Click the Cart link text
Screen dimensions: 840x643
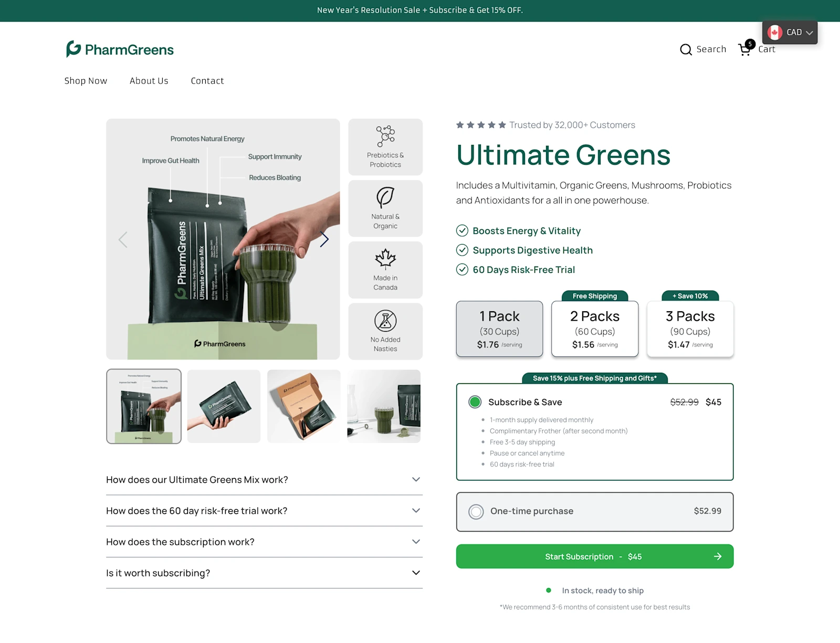coord(766,49)
